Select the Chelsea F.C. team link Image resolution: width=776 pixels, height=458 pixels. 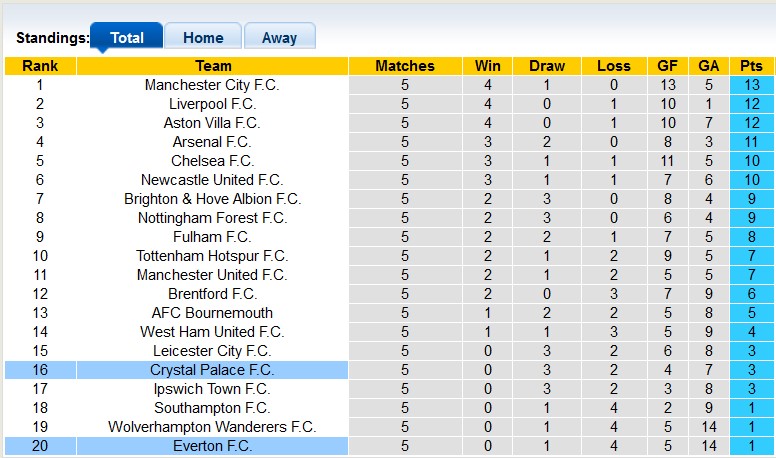212,161
